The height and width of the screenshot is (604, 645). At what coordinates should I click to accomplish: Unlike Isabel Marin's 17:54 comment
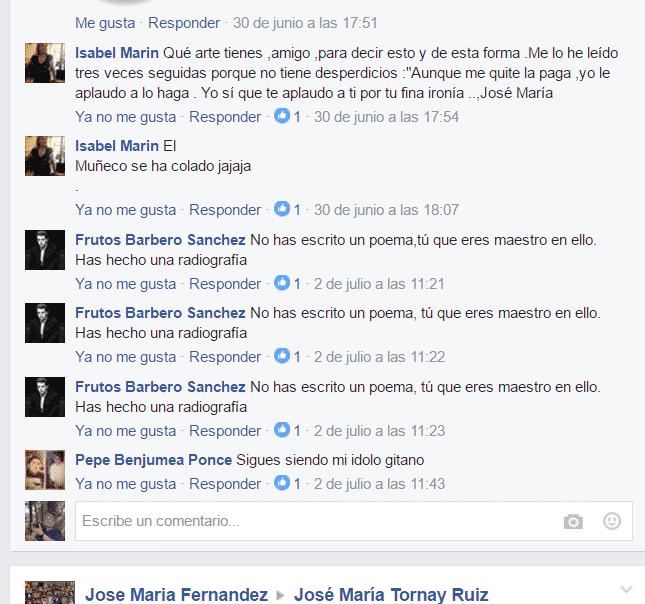coord(125,117)
